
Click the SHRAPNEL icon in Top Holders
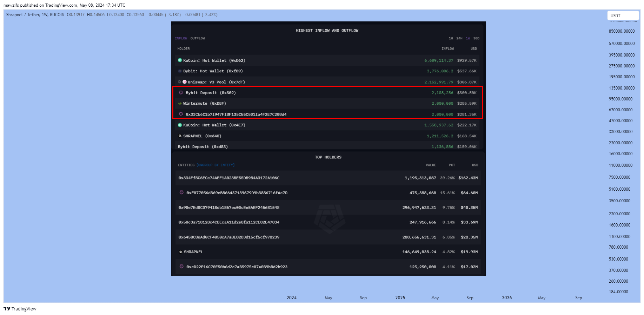(x=181, y=252)
